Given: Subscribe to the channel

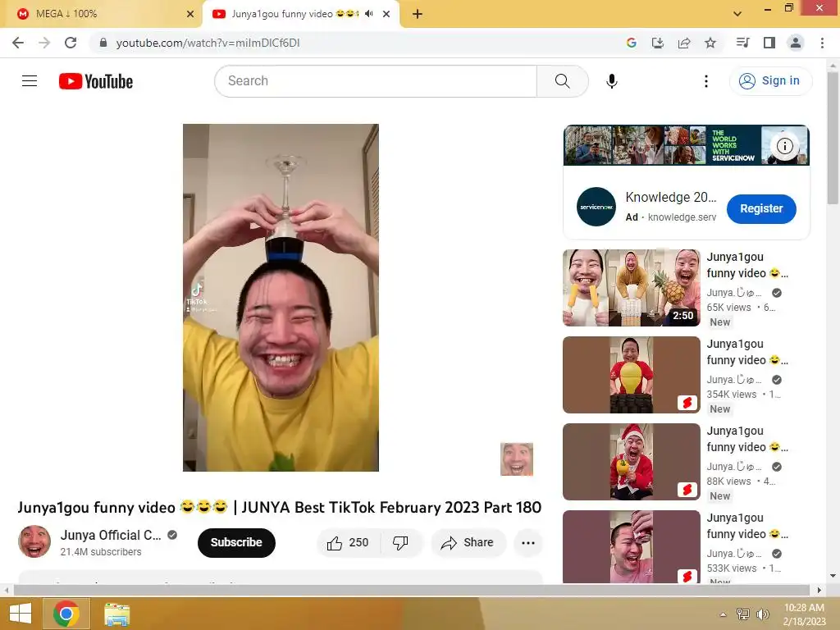Looking at the screenshot, I should click(236, 543).
